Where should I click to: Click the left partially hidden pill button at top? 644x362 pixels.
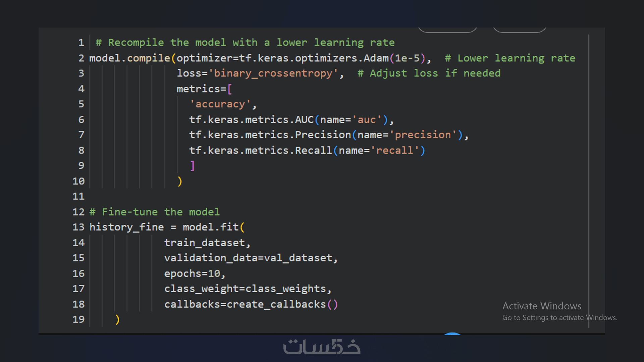pos(447,30)
